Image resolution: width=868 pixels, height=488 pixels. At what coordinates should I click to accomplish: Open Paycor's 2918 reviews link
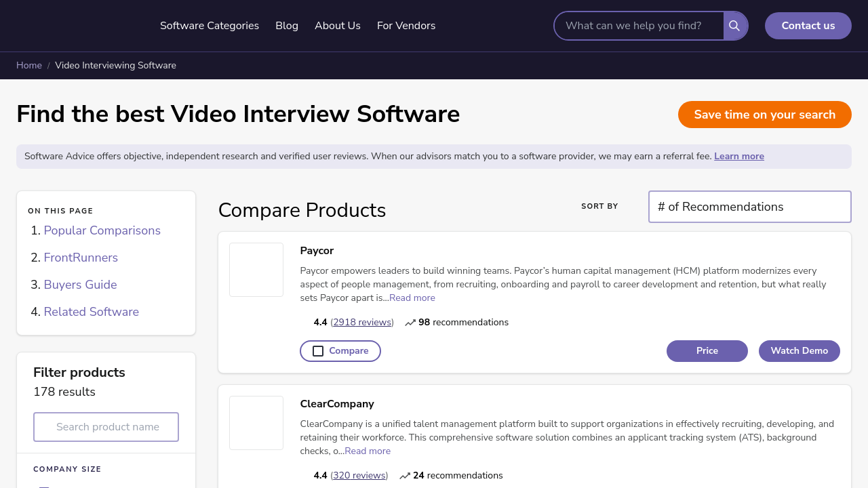pyautogui.click(x=362, y=323)
